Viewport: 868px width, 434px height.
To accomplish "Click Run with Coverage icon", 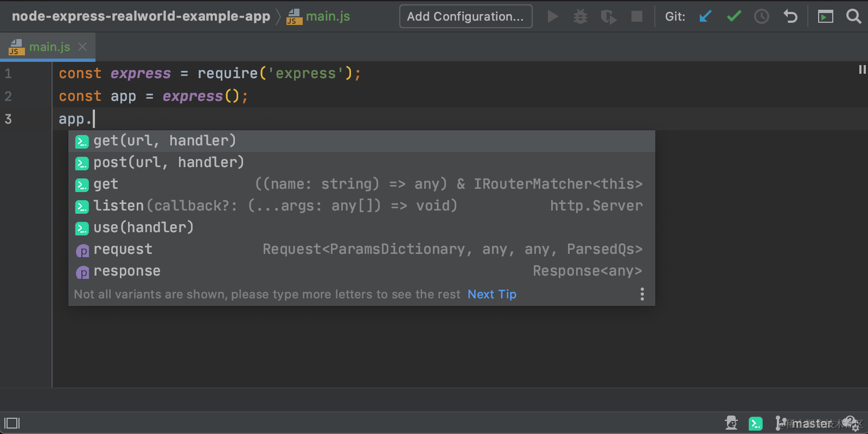I will click(609, 17).
